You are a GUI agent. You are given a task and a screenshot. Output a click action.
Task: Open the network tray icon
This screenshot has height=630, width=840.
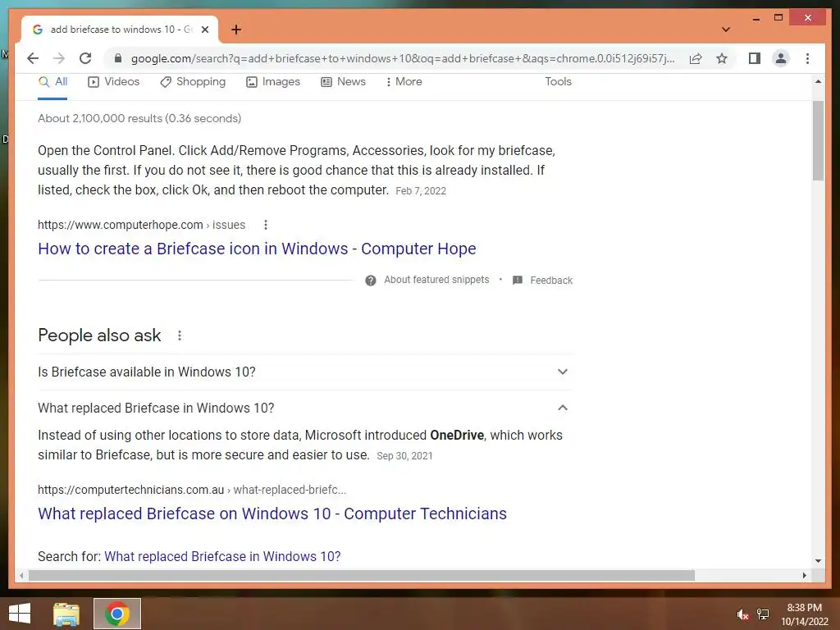click(x=763, y=614)
